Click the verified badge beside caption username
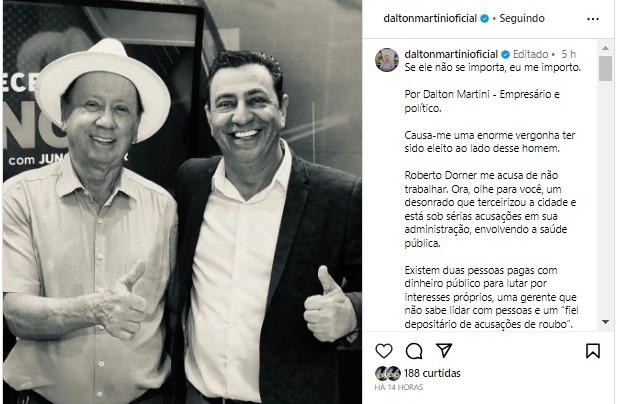 pyautogui.click(x=505, y=54)
